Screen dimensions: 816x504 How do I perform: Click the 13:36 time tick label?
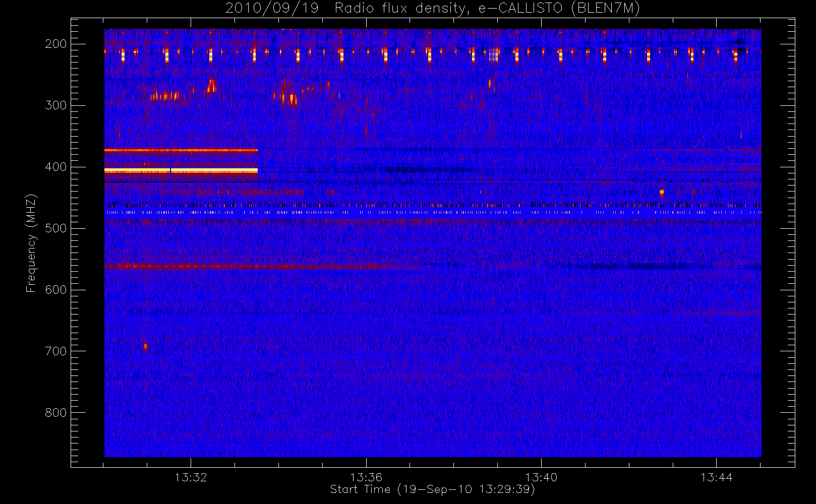pos(366,477)
